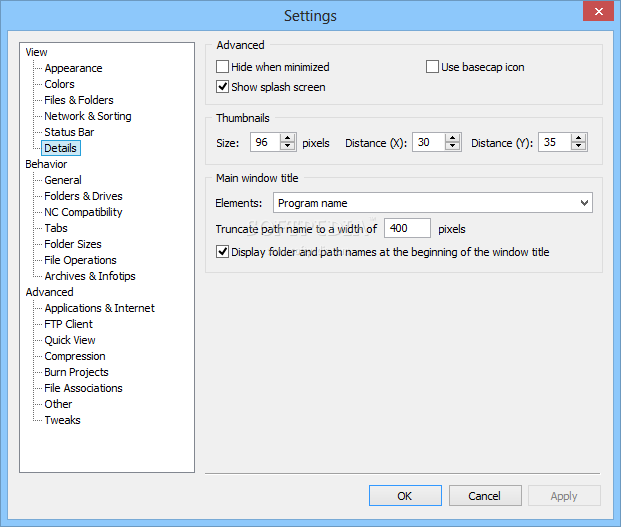Decrease thumbnail Size with down arrow

tap(288, 146)
